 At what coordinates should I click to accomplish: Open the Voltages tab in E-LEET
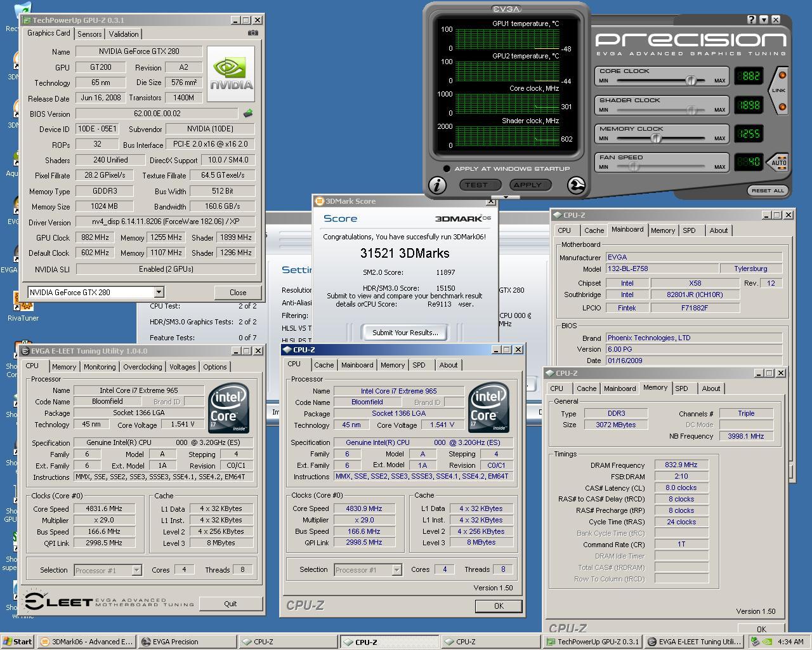point(183,367)
